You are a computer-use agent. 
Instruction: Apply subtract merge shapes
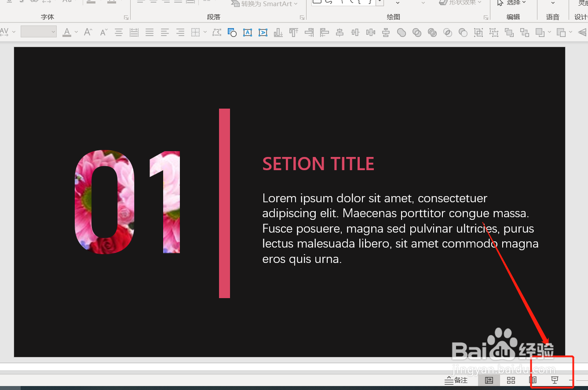[x=463, y=32]
